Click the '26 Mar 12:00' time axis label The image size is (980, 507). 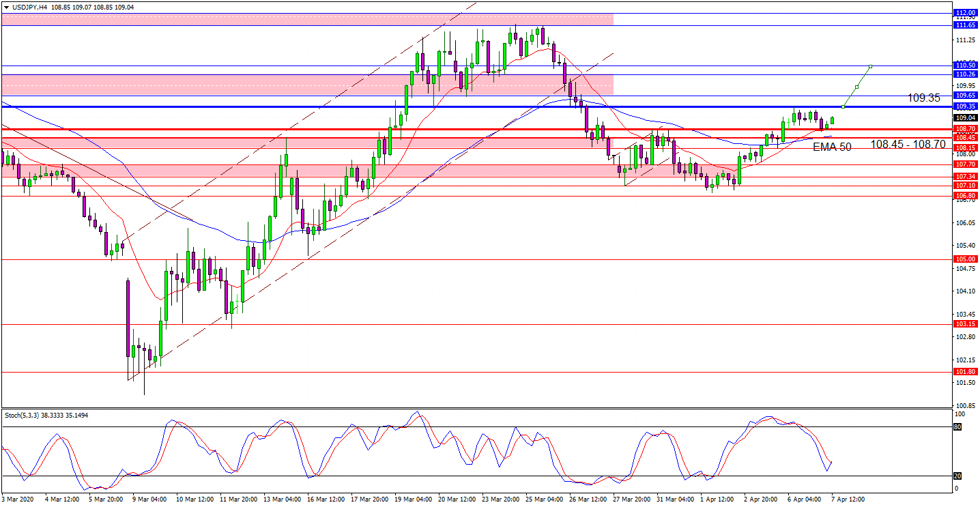(x=588, y=499)
